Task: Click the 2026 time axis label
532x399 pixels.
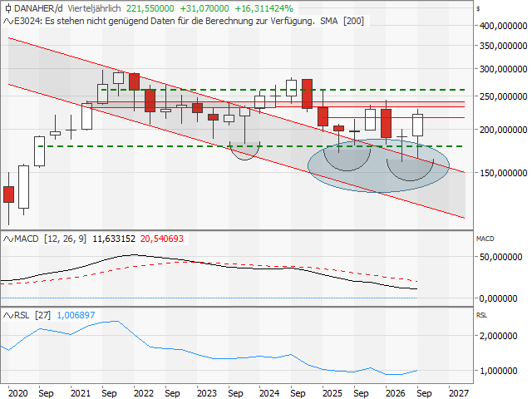Action: pyautogui.click(x=396, y=393)
